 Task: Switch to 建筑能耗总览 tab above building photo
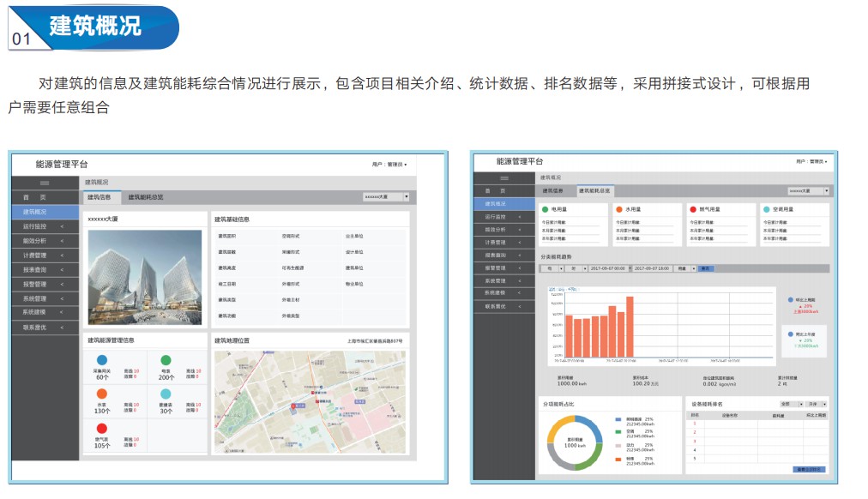(x=146, y=197)
